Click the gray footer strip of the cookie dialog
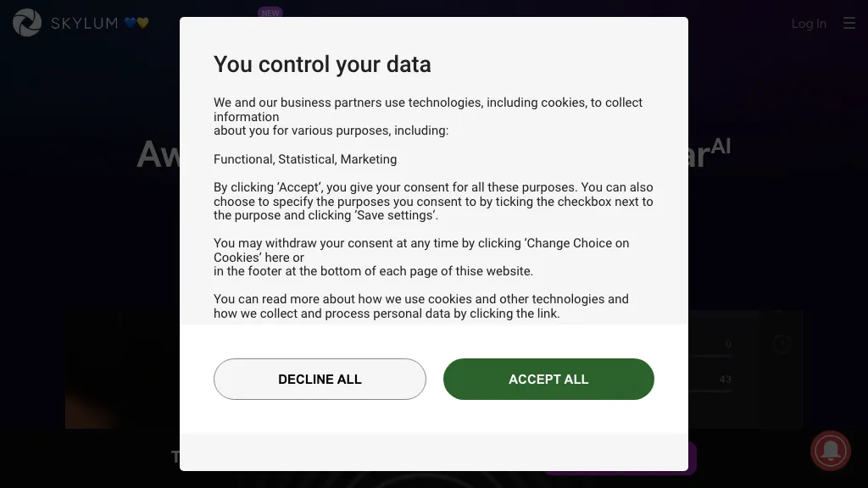 (433, 452)
